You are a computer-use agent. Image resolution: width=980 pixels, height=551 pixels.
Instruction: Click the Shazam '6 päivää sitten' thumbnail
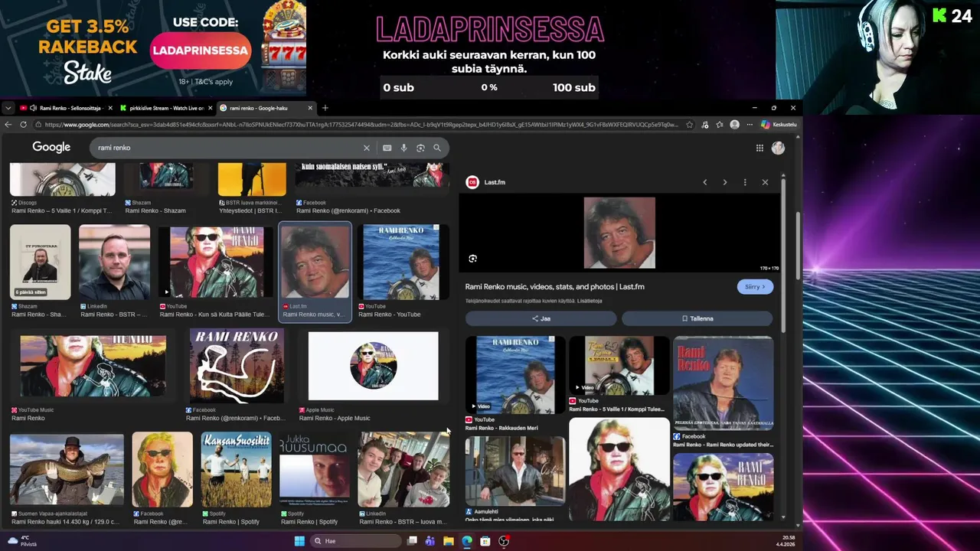pos(41,262)
